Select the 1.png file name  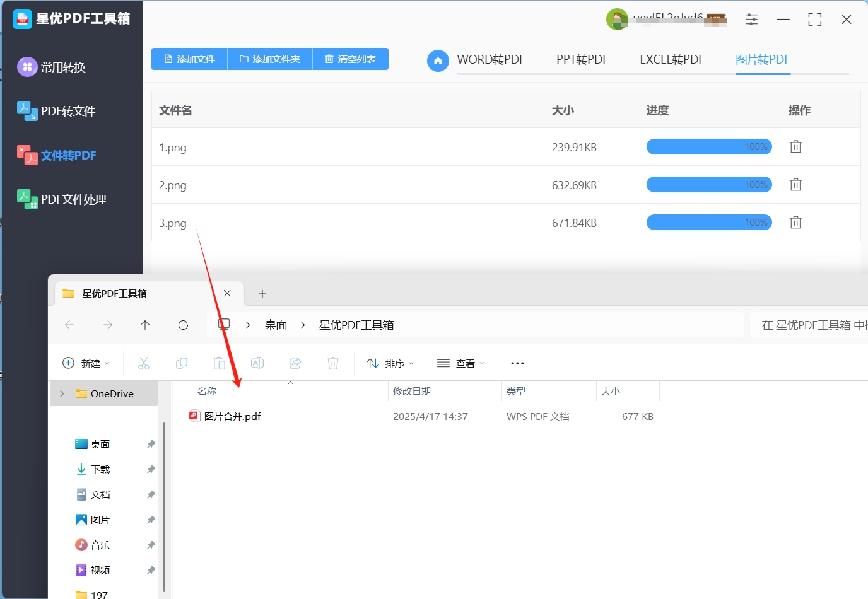[x=172, y=148]
